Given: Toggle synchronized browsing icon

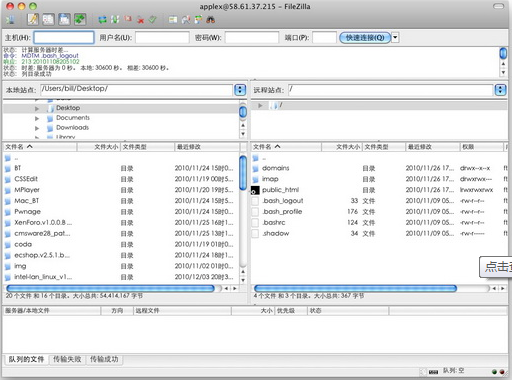Looking at the screenshot, I should click(x=198, y=20).
